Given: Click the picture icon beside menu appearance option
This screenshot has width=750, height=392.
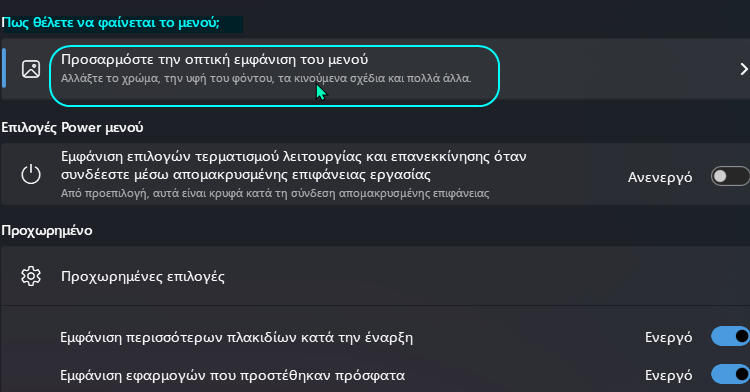Looking at the screenshot, I should pos(31,69).
